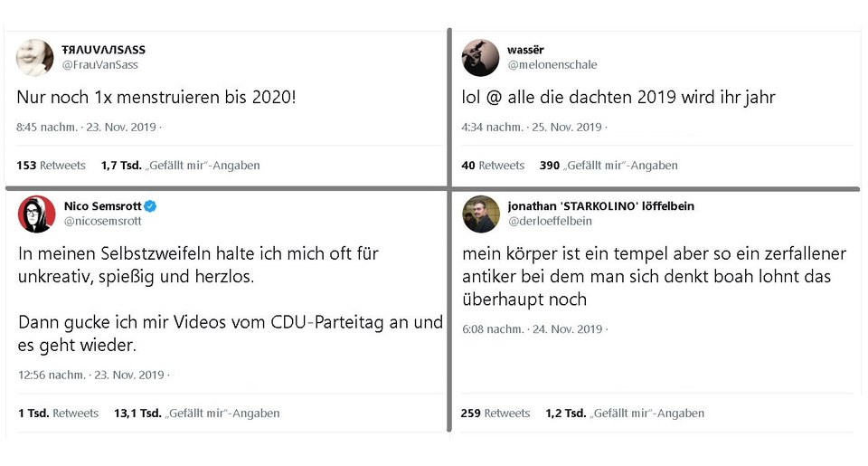
Task: View the 153 Retweets list
Action: (51, 165)
